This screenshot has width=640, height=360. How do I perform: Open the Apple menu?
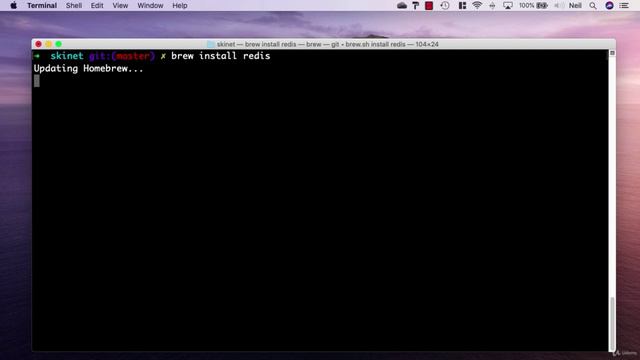point(13,5)
